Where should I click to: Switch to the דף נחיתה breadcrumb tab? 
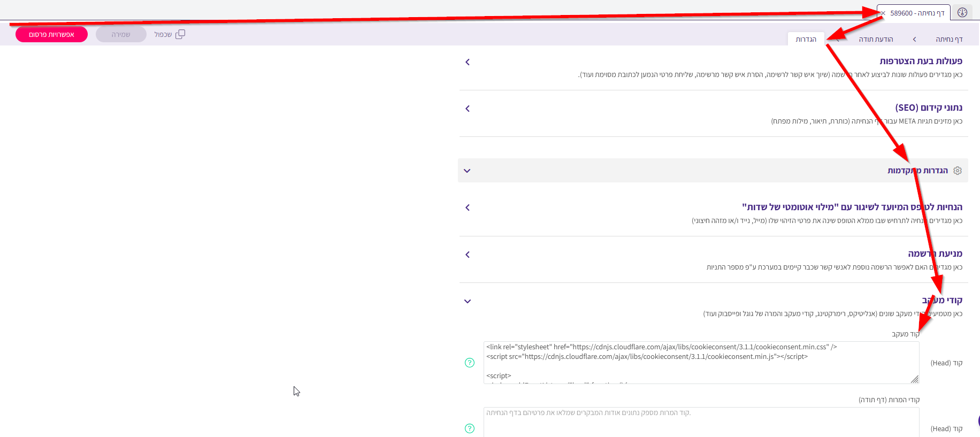948,39
